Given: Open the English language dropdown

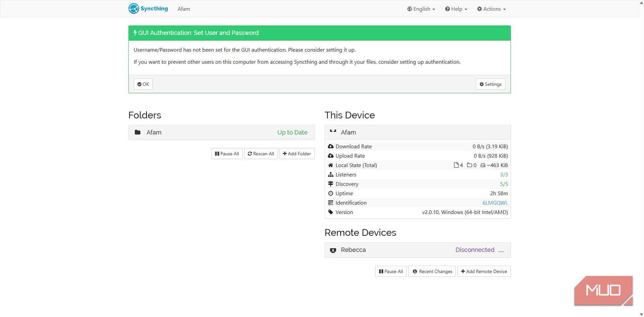Looking at the screenshot, I should (x=421, y=9).
